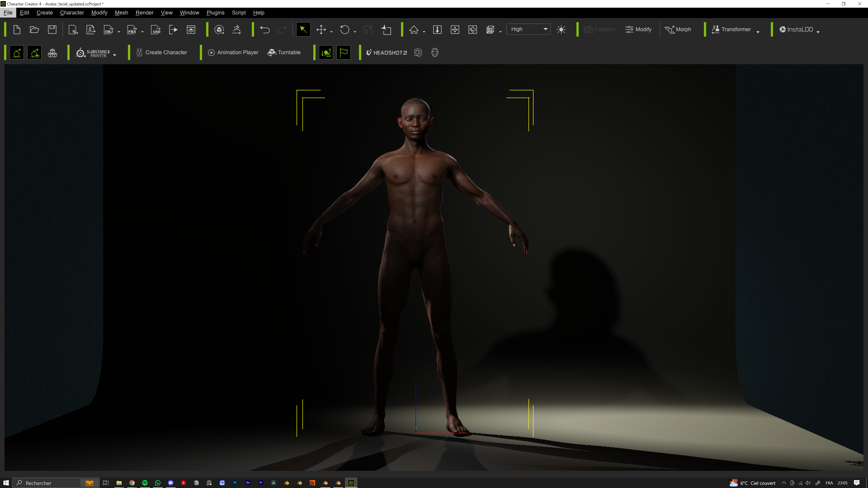Click the character-with-arrow import icon
This screenshot has width=868, height=488.
tap(91, 30)
